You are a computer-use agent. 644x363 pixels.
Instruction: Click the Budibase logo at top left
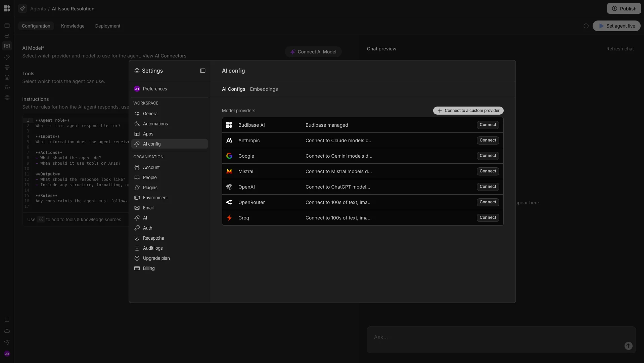[7, 8]
